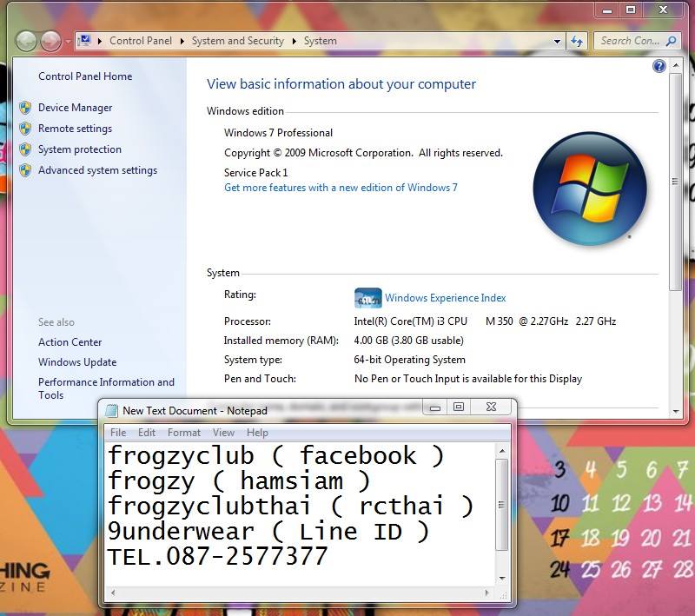
Task: Click the TEL.087-2577377 line in Notepad
Action: tap(218, 556)
